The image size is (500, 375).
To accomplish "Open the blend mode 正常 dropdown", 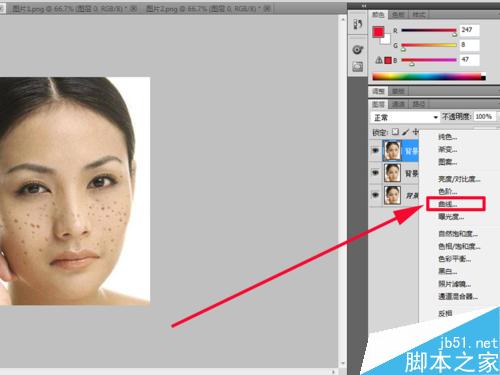I will point(405,117).
